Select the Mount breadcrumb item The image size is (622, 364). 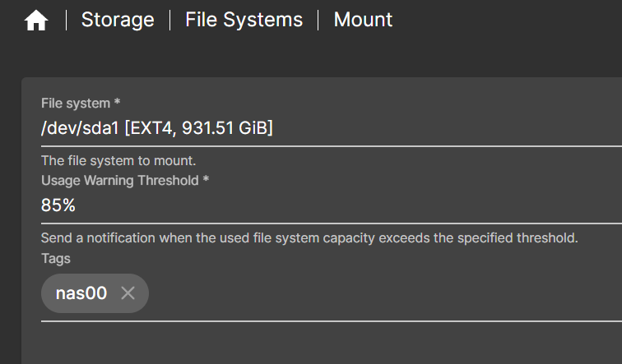[x=363, y=20]
